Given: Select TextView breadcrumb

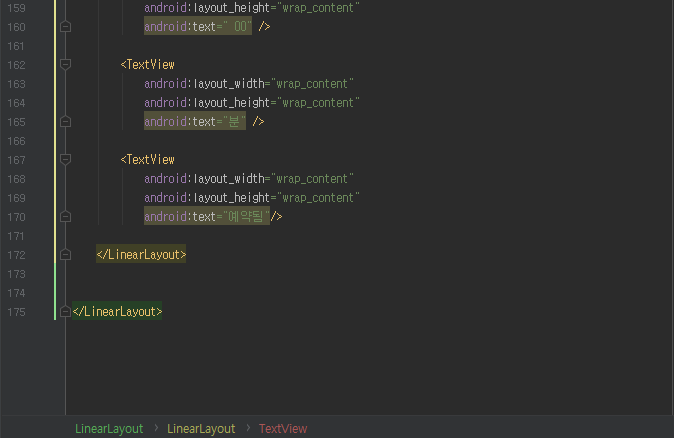Looking at the screenshot, I should coord(283,429).
